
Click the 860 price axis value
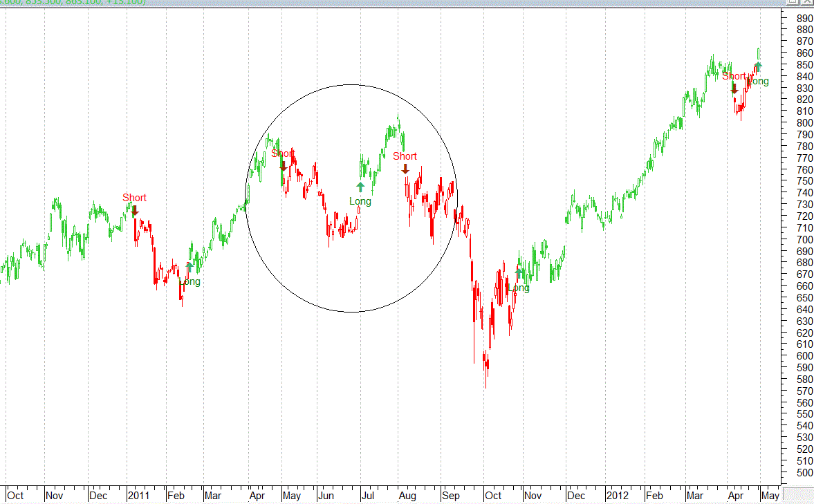coord(804,53)
